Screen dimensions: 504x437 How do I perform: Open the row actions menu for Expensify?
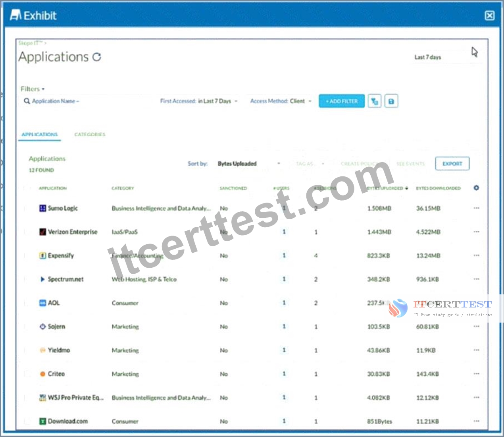click(x=477, y=255)
